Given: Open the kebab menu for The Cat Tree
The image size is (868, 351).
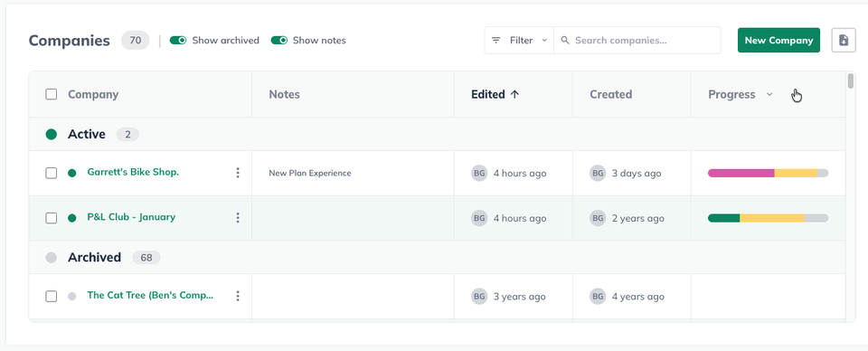Looking at the screenshot, I should [238, 296].
